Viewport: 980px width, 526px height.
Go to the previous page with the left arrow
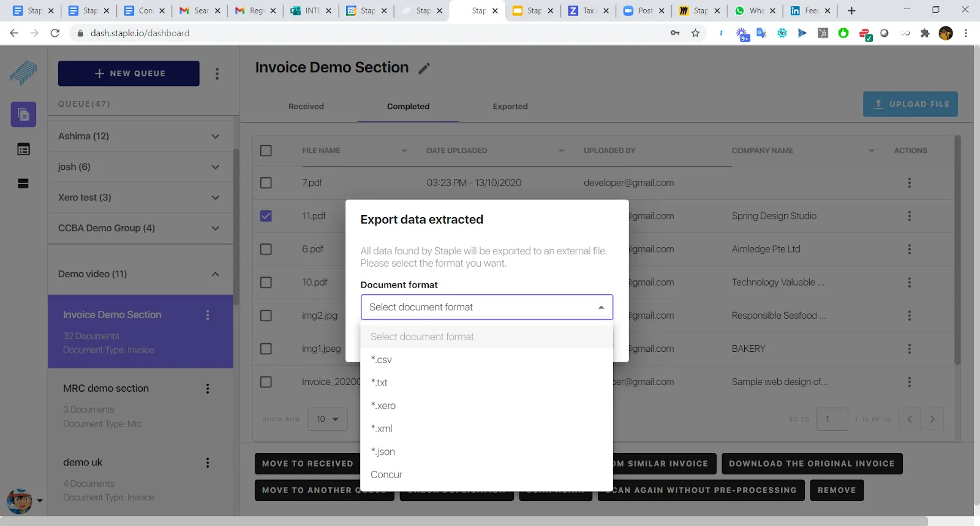(x=910, y=419)
